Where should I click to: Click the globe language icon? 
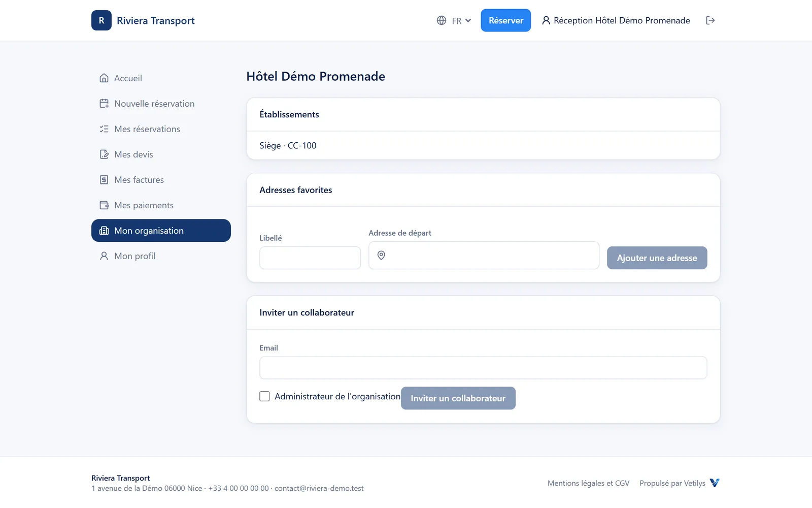pos(442,20)
